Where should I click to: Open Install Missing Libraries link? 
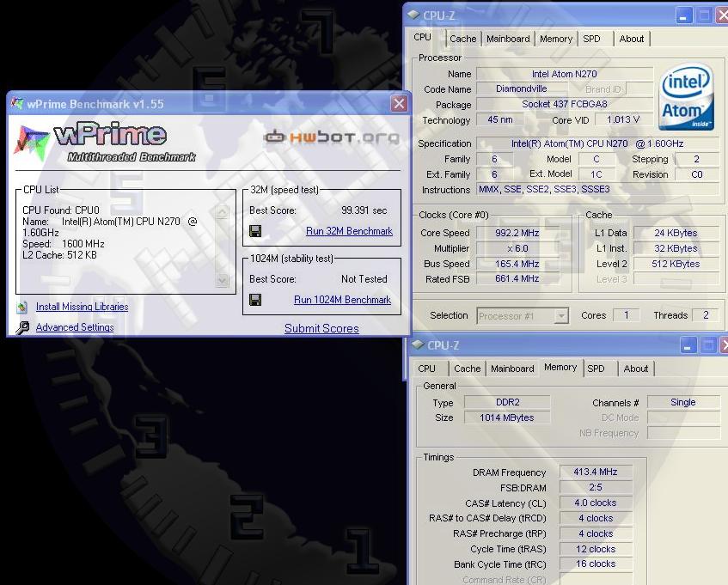pyautogui.click(x=83, y=307)
